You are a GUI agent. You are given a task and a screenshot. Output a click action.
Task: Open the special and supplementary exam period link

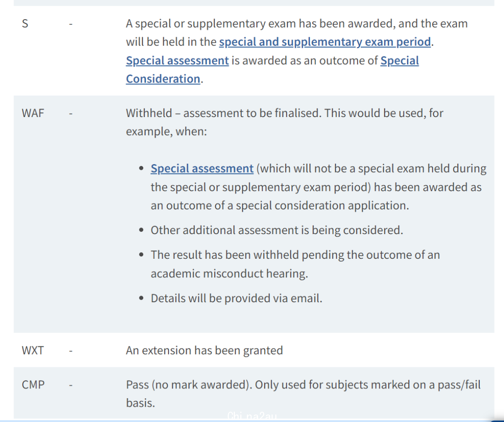point(325,42)
